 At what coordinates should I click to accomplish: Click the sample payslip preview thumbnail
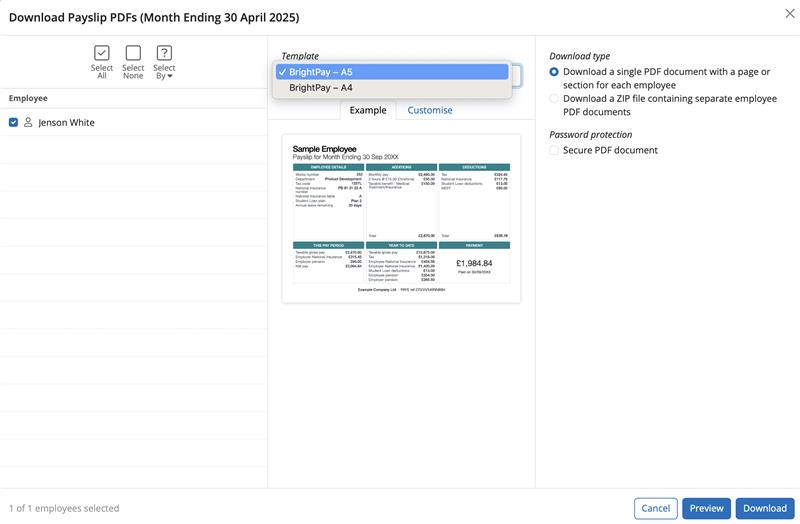click(401, 218)
